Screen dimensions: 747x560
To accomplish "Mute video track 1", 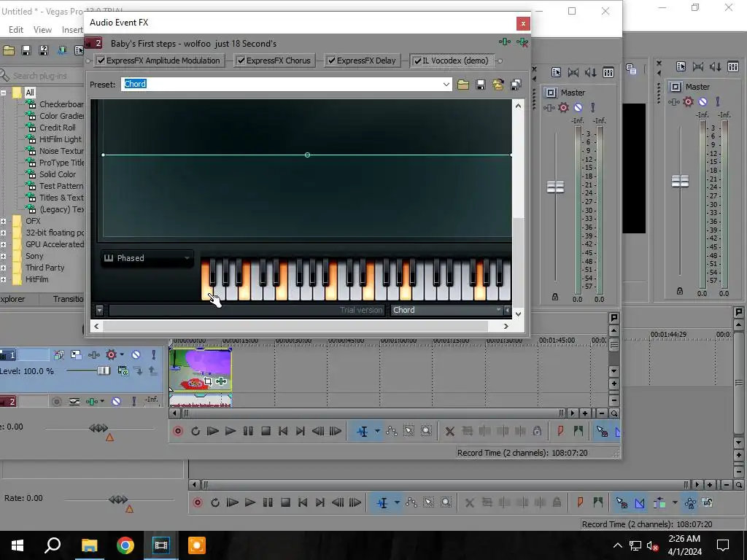I will (x=136, y=355).
